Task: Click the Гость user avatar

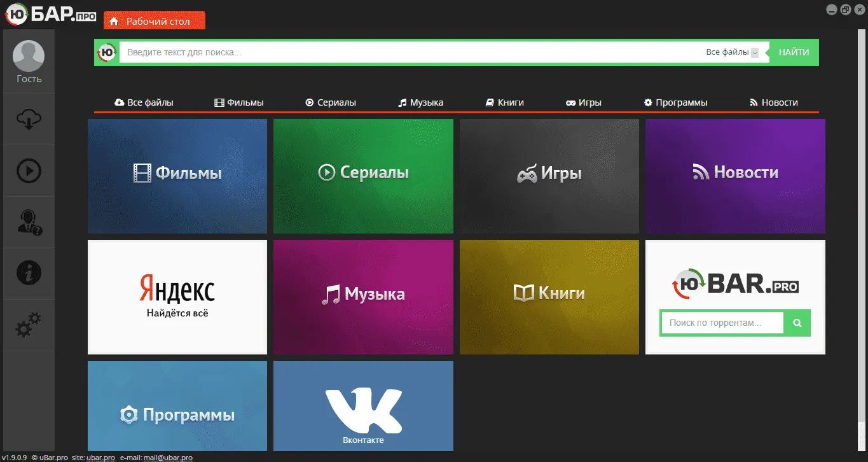Action: [29, 57]
